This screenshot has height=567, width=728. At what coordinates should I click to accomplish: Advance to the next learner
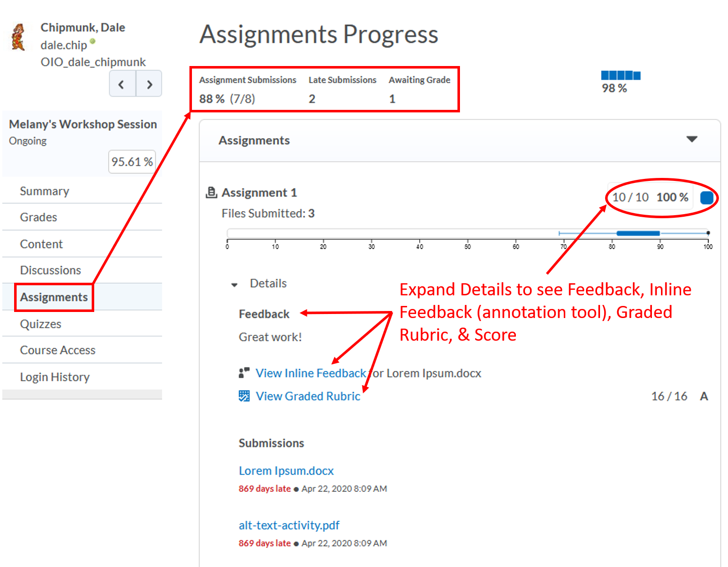[x=149, y=84]
